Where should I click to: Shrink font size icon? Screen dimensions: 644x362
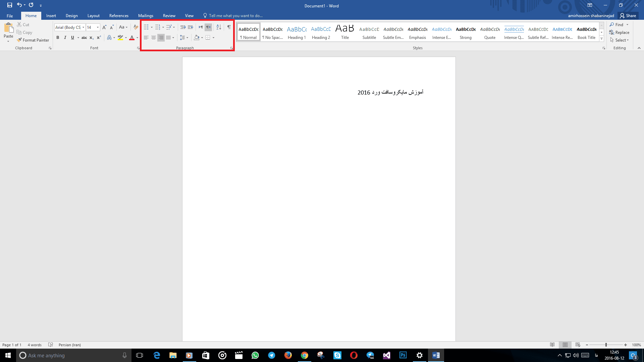point(112,27)
